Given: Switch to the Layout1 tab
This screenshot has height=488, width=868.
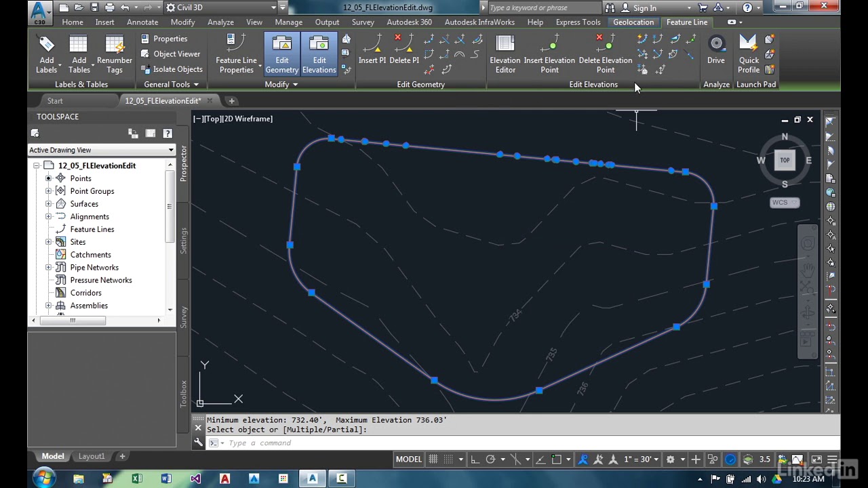Looking at the screenshot, I should (92, 456).
